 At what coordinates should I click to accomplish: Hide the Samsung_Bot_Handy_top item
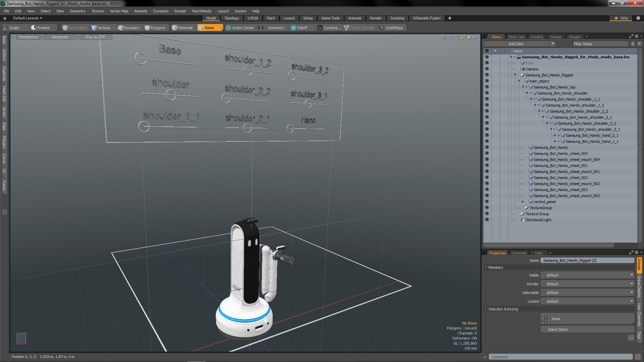pyautogui.click(x=487, y=87)
